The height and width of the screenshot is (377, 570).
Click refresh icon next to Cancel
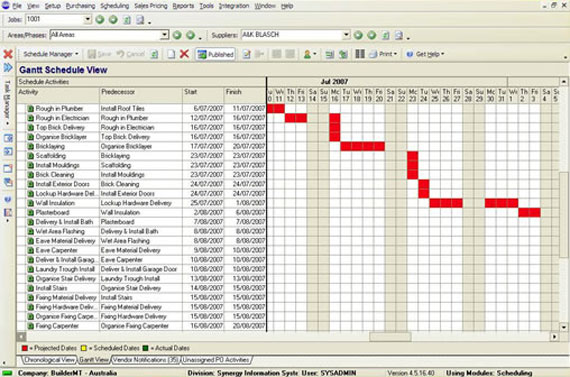(x=154, y=54)
